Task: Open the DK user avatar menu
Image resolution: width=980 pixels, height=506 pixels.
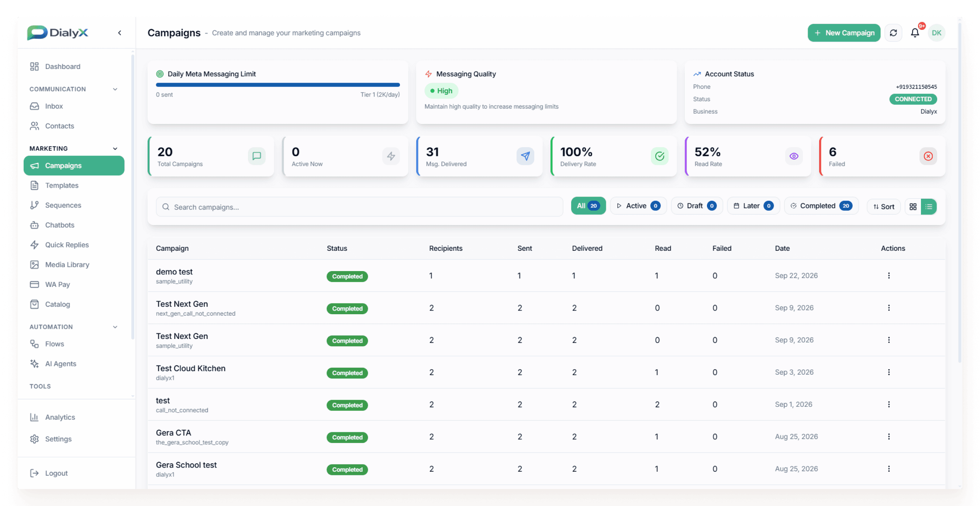Action: click(936, 33)
